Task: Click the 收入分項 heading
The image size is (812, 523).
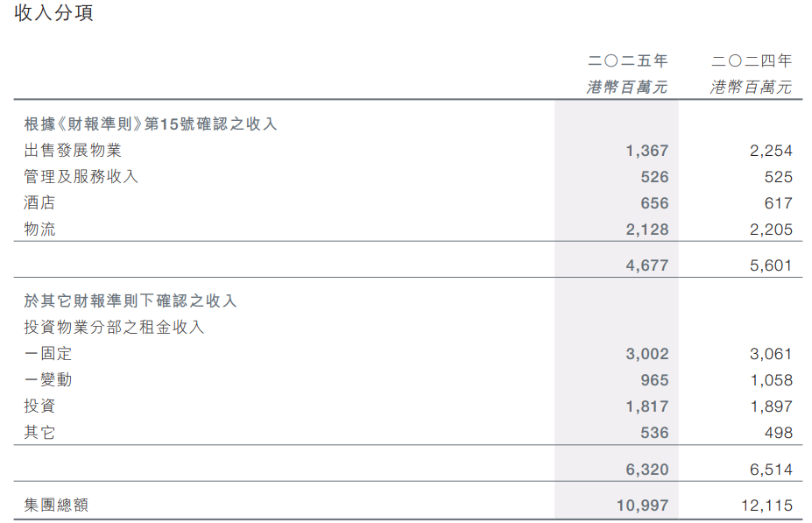Action: click(53, 12)
